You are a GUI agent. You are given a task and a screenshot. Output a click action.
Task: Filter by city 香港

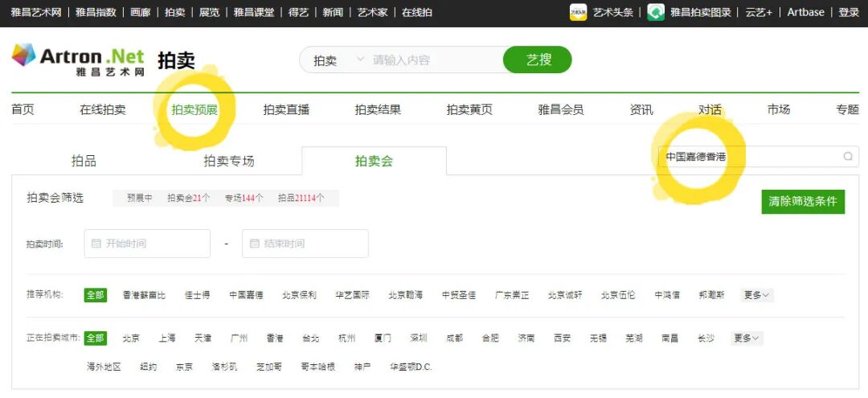point(275,339)
